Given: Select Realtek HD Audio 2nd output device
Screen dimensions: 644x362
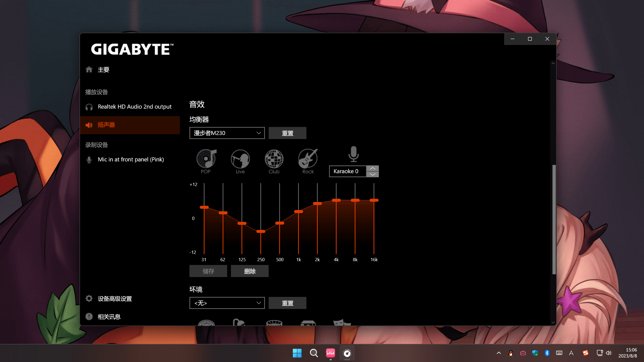Looking at the screenshot, I should pos(130,107).
